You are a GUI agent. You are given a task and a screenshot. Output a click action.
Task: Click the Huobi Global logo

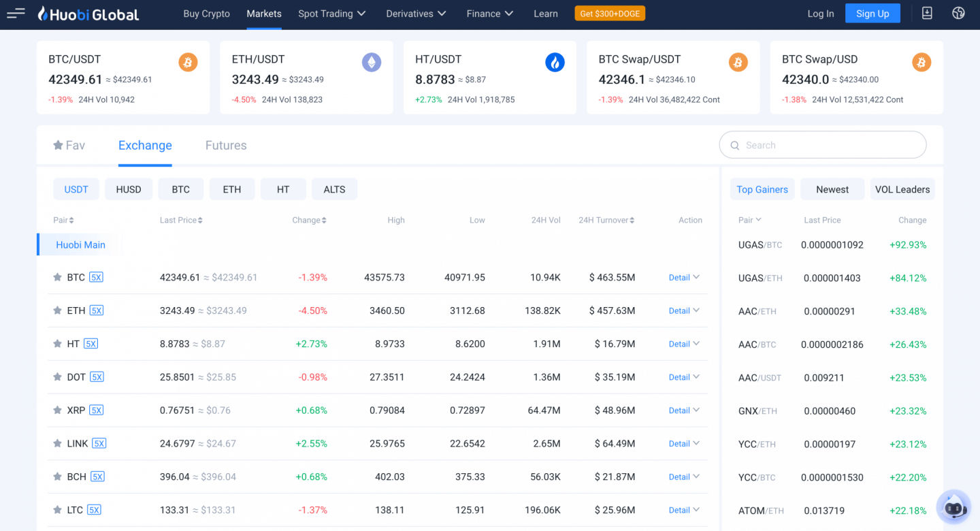click(x=88, y=14)
